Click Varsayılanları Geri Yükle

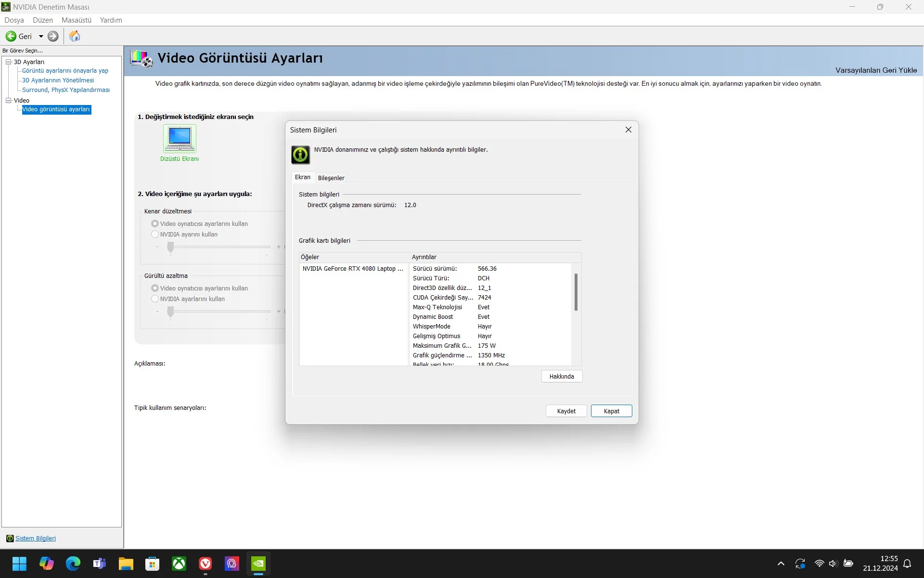[876, 70]
